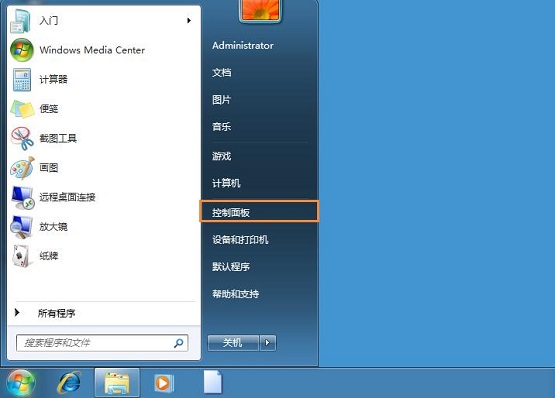Open the 画图 paint palette icon

(x=22, y=168)
